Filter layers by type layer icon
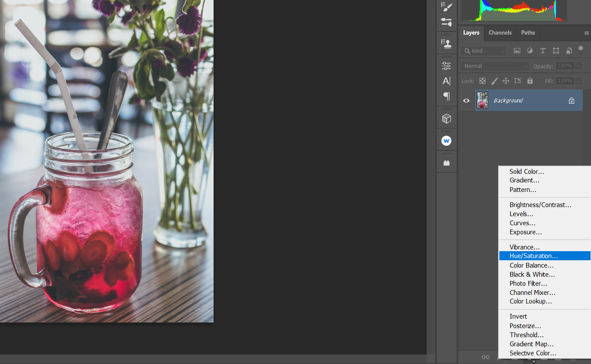 (x=543, y=51)
